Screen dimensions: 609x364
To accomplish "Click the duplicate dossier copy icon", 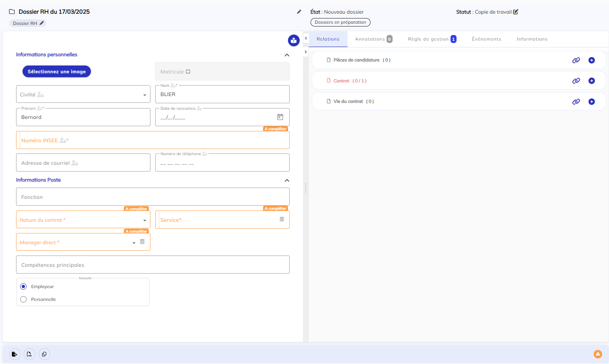I will pyautogui.click(x=44, y=354).
